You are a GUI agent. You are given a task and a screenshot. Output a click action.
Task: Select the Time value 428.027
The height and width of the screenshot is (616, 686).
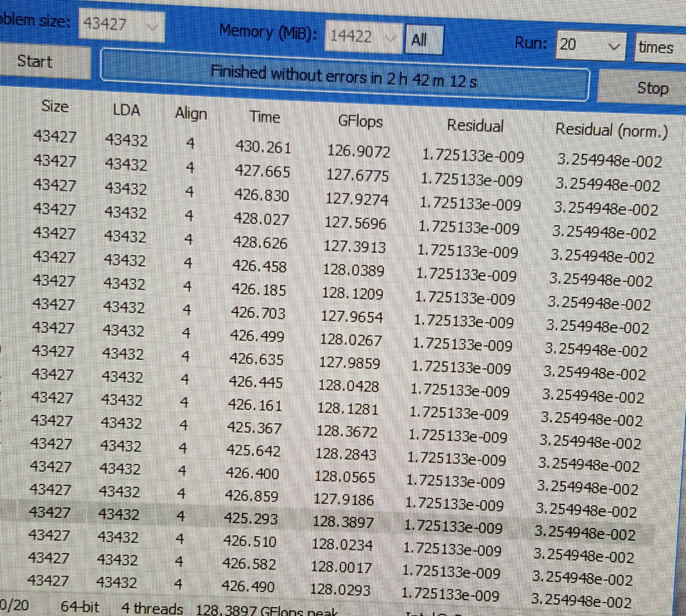pos(261,219)
